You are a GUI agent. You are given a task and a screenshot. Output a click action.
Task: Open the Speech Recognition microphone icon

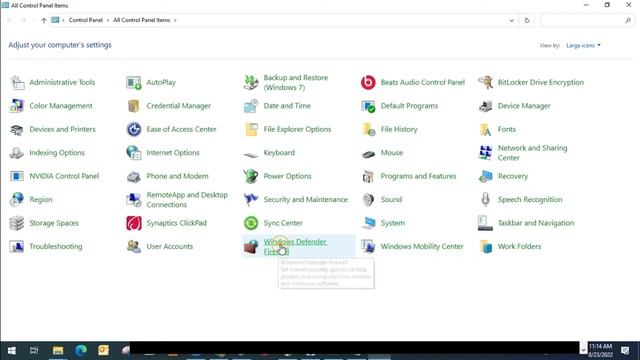[x=485, y=200]
